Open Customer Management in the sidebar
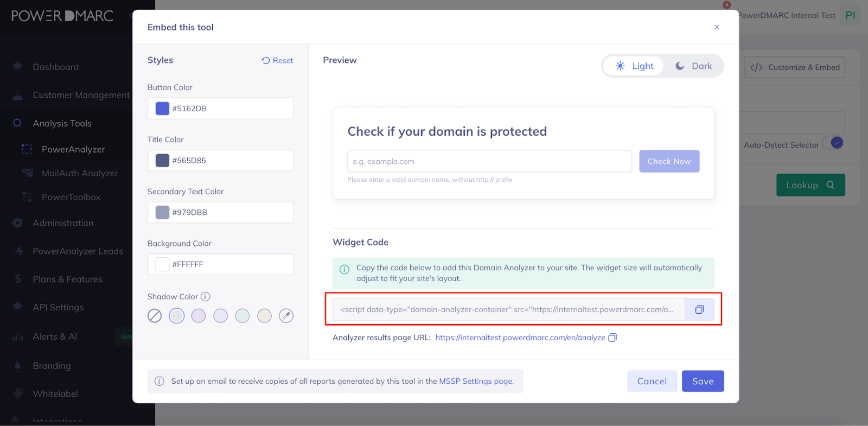 (x=81, y=95)
